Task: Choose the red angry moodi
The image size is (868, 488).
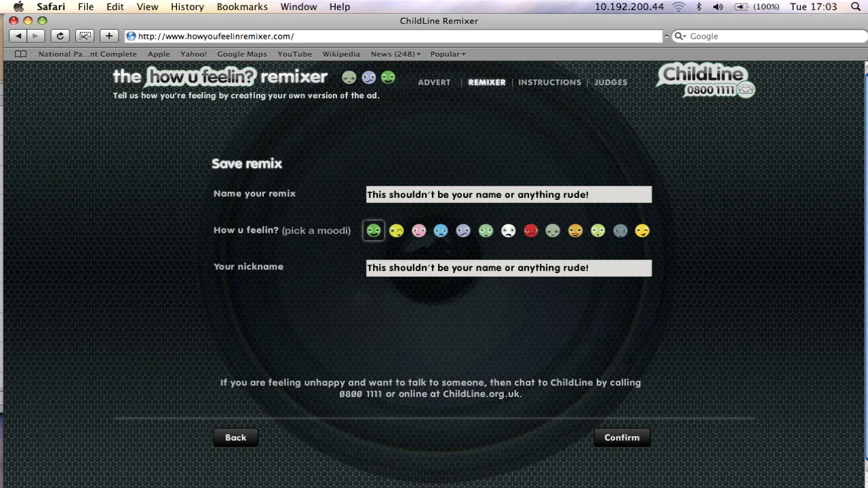Action: (x=530, y=231)
